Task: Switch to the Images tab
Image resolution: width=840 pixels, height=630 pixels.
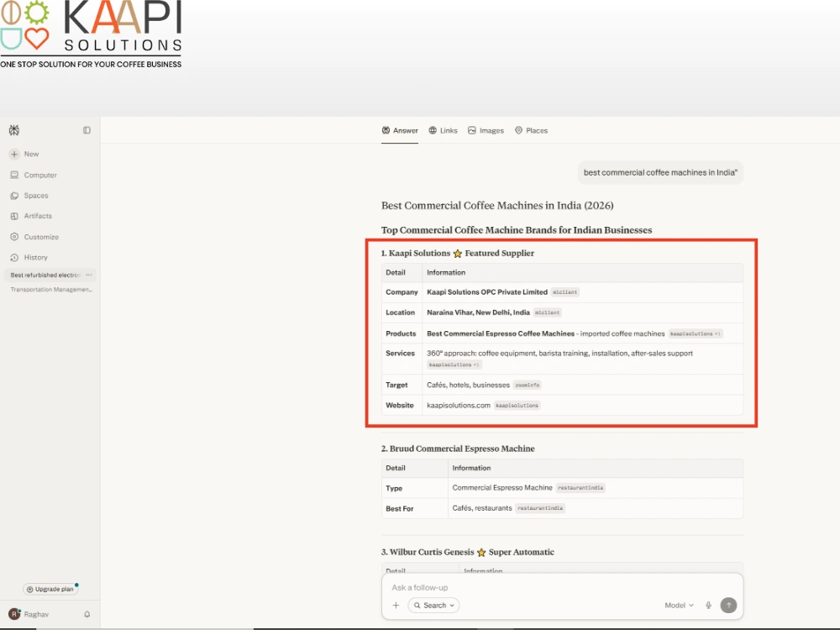Action: 486,130
